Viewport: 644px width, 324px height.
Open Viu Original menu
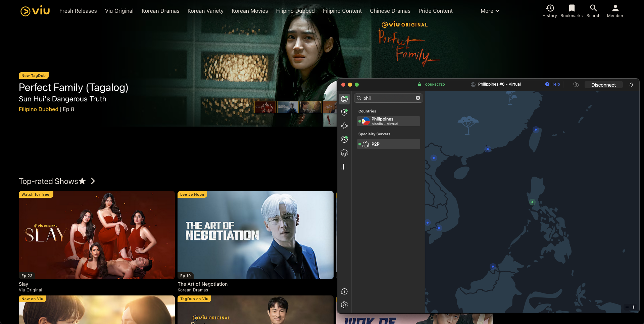point(119,11)
